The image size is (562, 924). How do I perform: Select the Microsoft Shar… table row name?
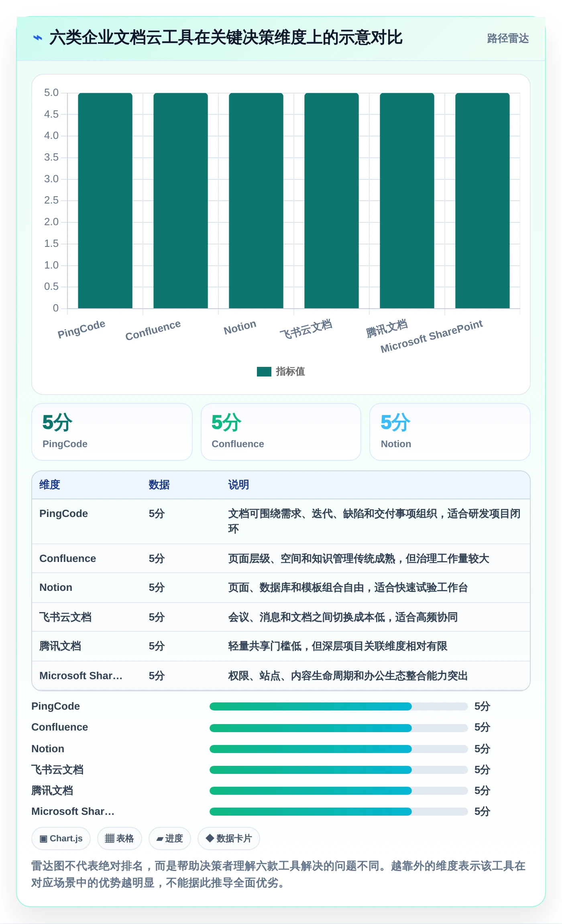pyautogui.click(x=81, y=676)
